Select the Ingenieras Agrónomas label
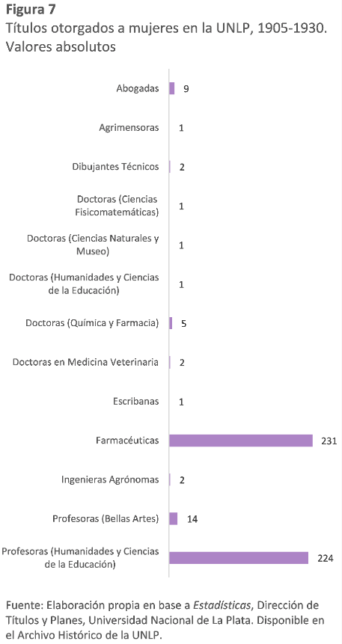This screenshot has height=644, width=342. 110,479
